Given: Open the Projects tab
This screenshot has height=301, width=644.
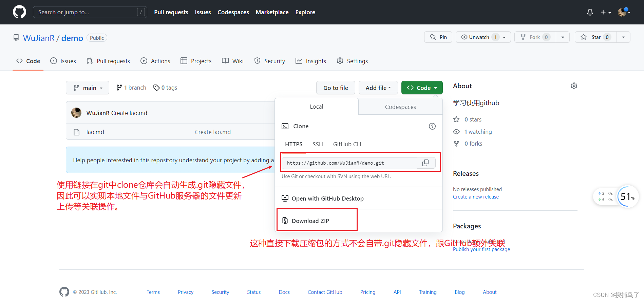Looking at the screenshot, I should [x=196, y=61].
